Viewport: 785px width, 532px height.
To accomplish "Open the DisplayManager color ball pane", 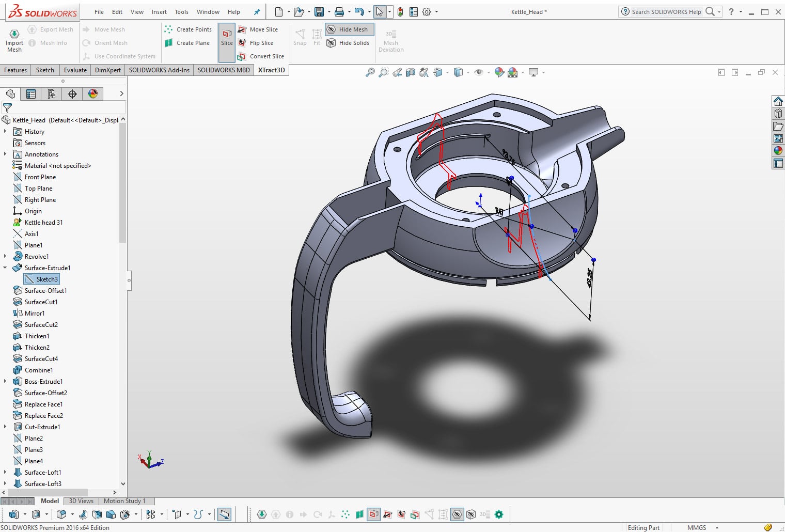I will 93,94.
